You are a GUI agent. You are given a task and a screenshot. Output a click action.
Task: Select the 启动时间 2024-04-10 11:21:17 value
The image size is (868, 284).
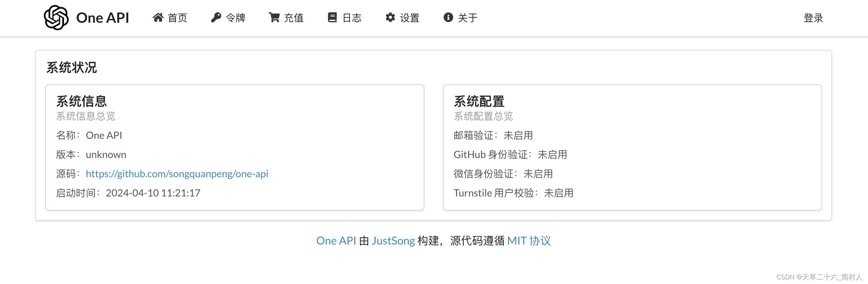click(x=153, y=193)
